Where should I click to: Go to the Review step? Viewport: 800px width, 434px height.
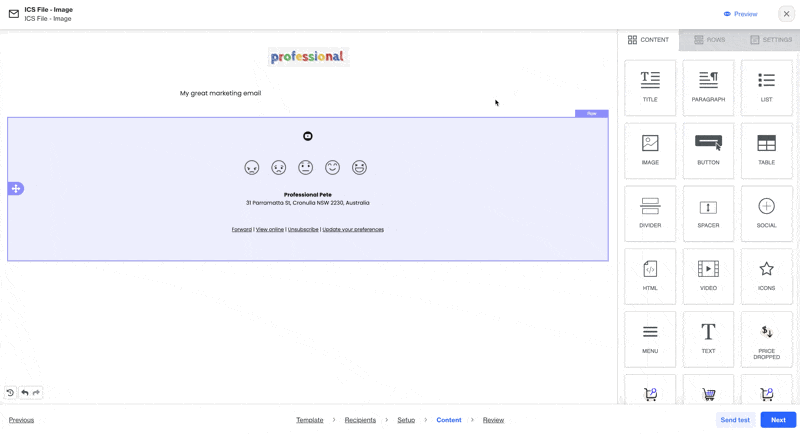493,420
